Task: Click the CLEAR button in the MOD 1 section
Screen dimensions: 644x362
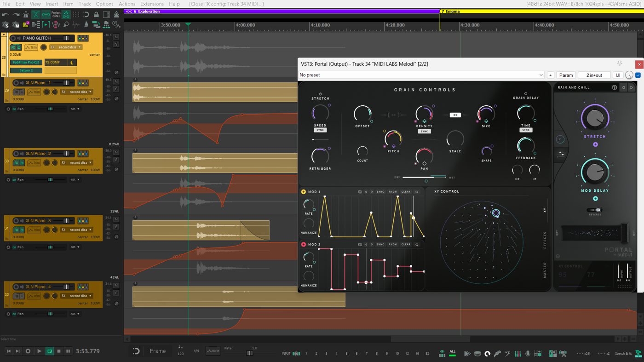Action: click(406, 192)
